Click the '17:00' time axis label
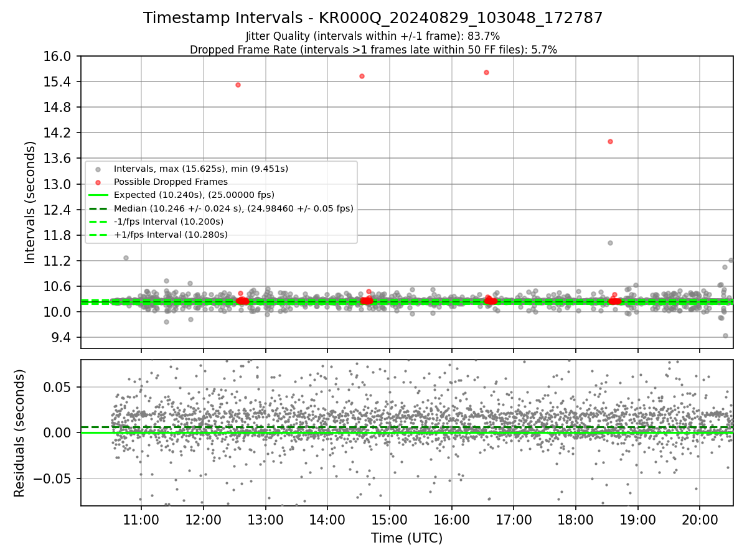Screen dimensions: 747x560 click(514, 519)
